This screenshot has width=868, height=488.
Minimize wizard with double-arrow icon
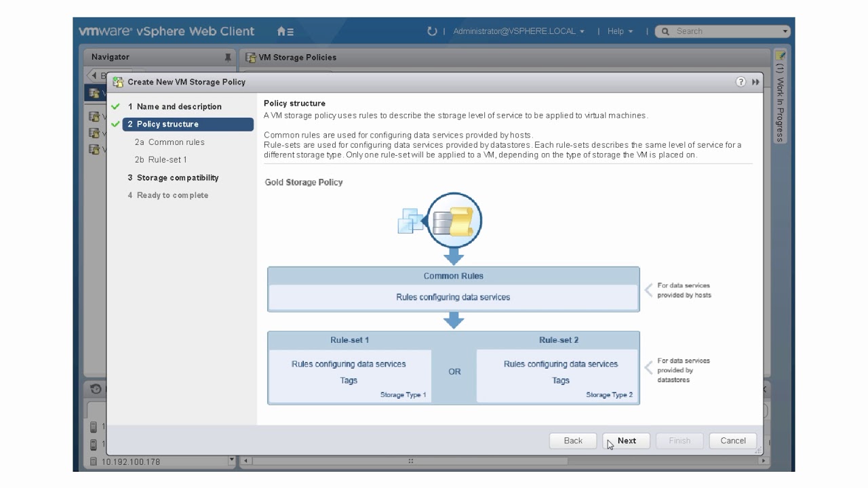(755, 82)
